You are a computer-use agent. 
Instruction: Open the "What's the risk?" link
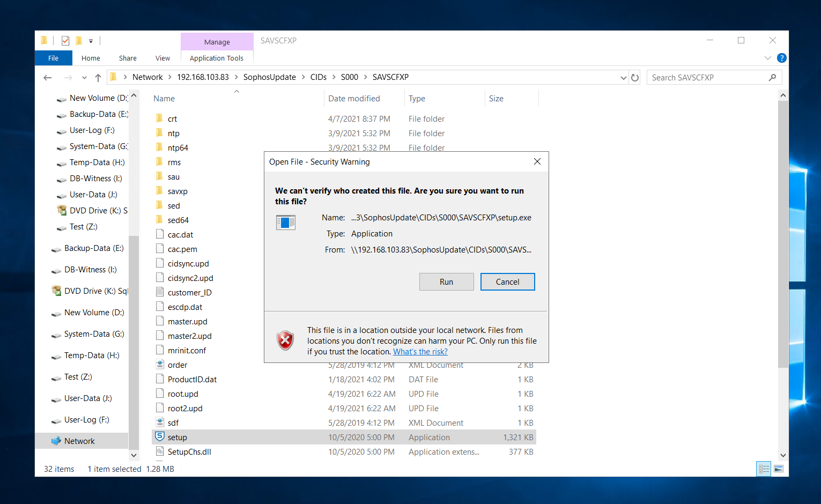click(x=420, y=352)
